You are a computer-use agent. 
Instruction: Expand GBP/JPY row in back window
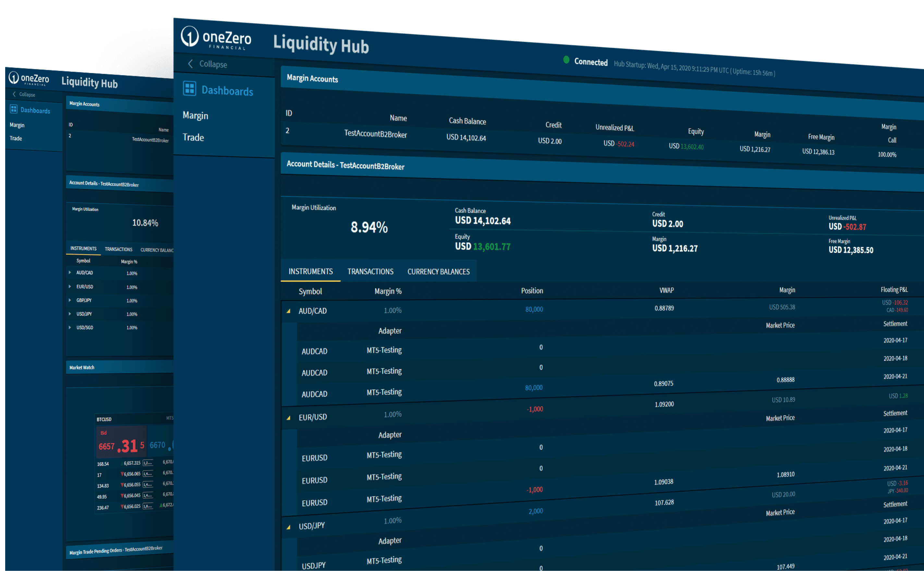tap(70, 300)
